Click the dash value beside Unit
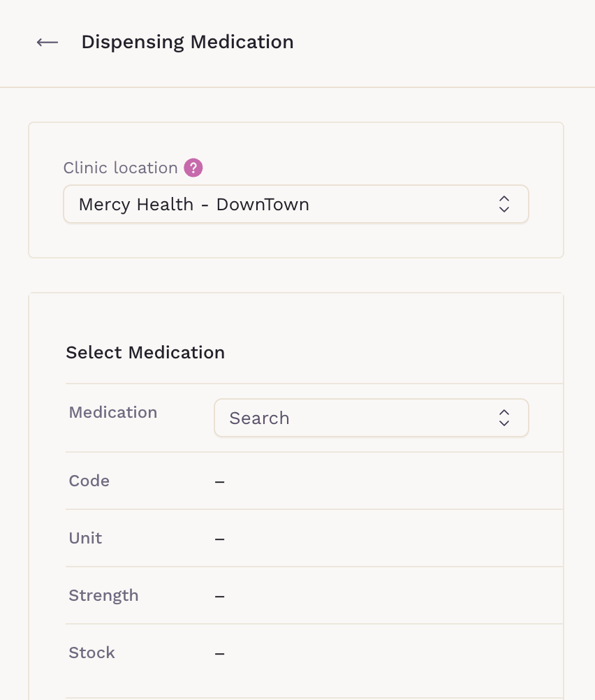The height and width of the screenshot is (700, 595). tap(219, 539)
